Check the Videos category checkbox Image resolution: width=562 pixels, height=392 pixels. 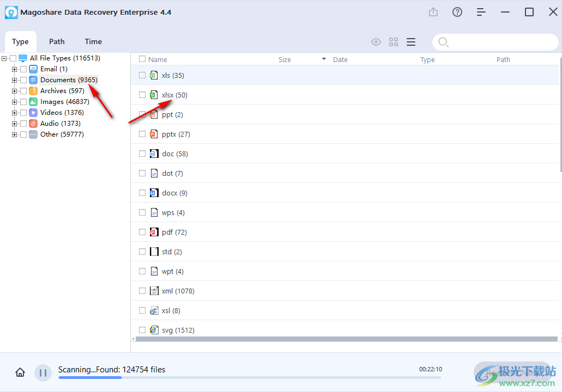[23, 113]
